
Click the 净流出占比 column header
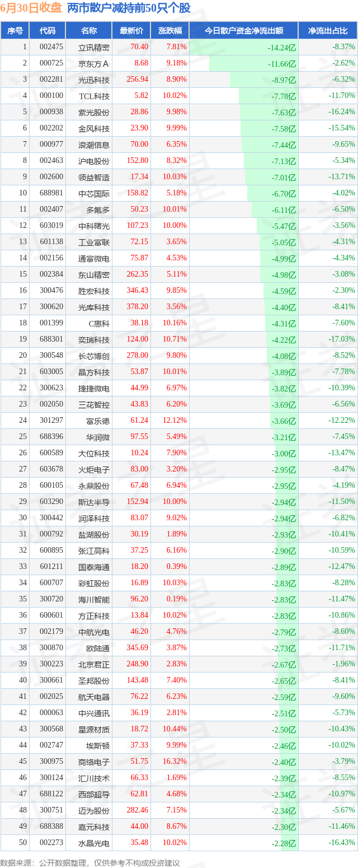328,31
